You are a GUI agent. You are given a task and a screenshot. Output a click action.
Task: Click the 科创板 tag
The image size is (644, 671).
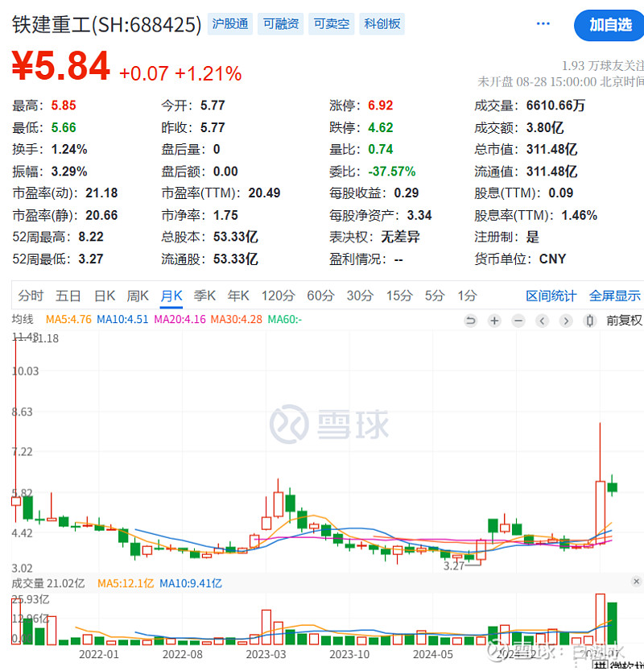coord(382,23)
